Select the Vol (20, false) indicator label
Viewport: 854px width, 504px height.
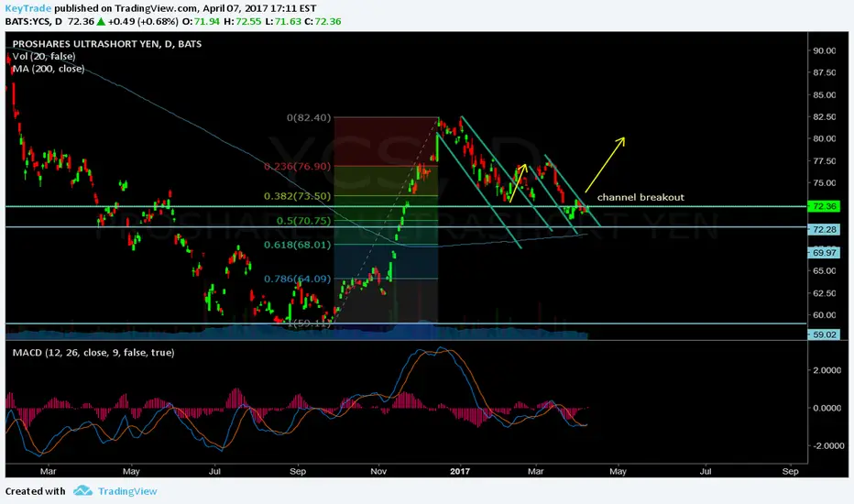coord(44,56)
